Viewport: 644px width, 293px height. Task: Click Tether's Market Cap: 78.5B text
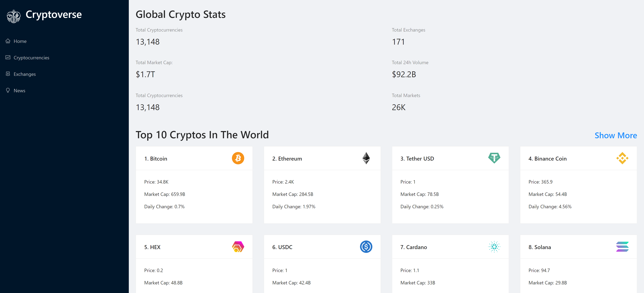(x=419, y=194)
